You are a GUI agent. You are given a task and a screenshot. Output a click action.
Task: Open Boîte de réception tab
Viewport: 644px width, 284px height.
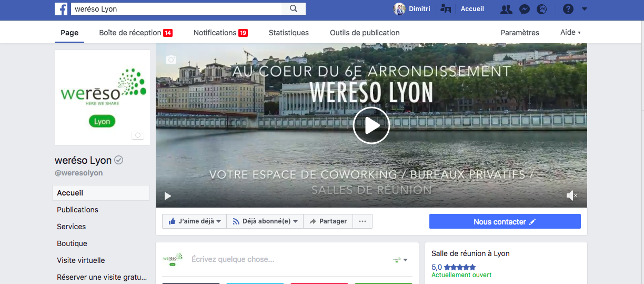point(136,33)
